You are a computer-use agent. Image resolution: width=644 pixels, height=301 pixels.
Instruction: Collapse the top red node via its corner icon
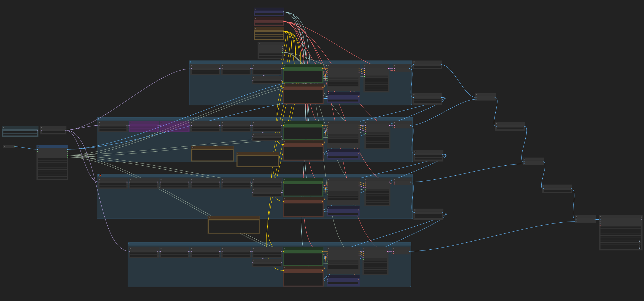tap(255, 19)
